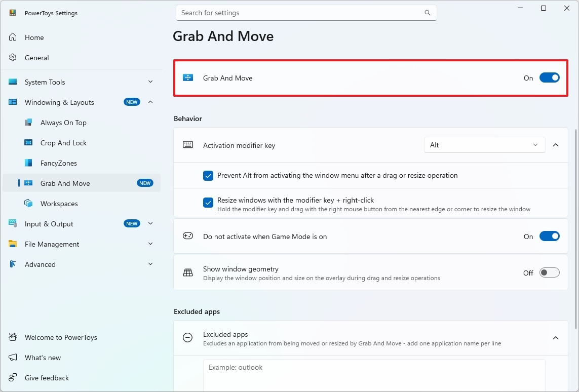579x392 pixels.
Task: Click the PowerToys app logo icon
Action: (13, 13)
